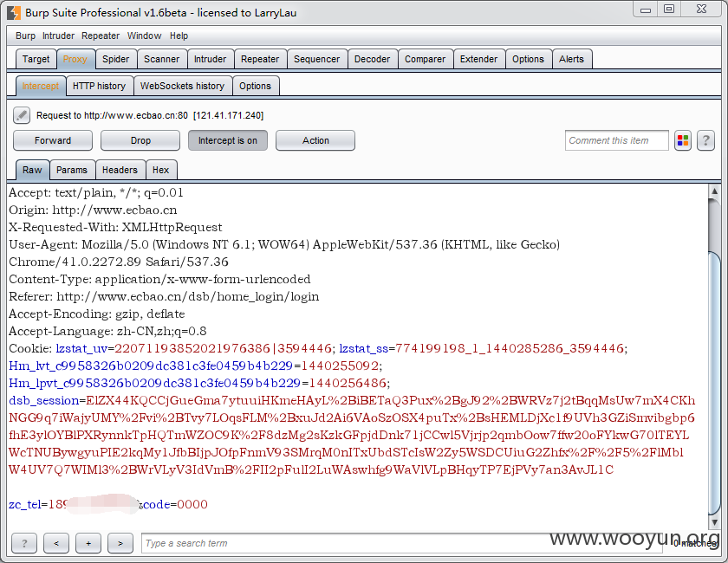728x563 pixels.
Task: Click the dsb_session cookie name
Action: [x=43, y=400]
